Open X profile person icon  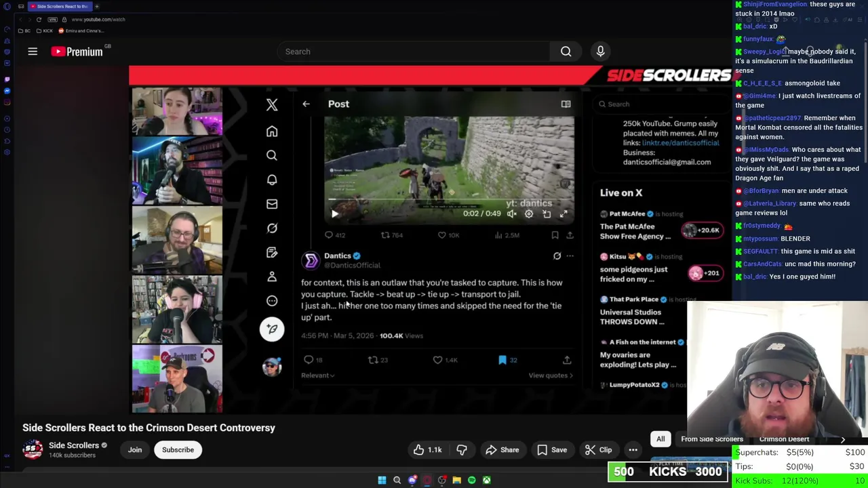coord(272,277)
